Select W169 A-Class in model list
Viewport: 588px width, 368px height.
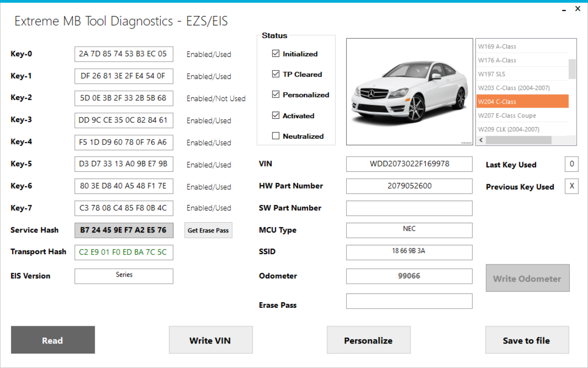[522, 46]
